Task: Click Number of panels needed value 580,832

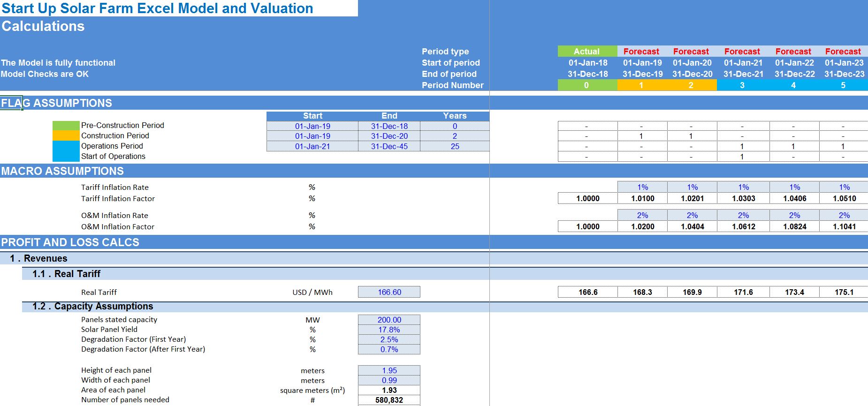Action: pyautogui.click(x=389, y=400)
